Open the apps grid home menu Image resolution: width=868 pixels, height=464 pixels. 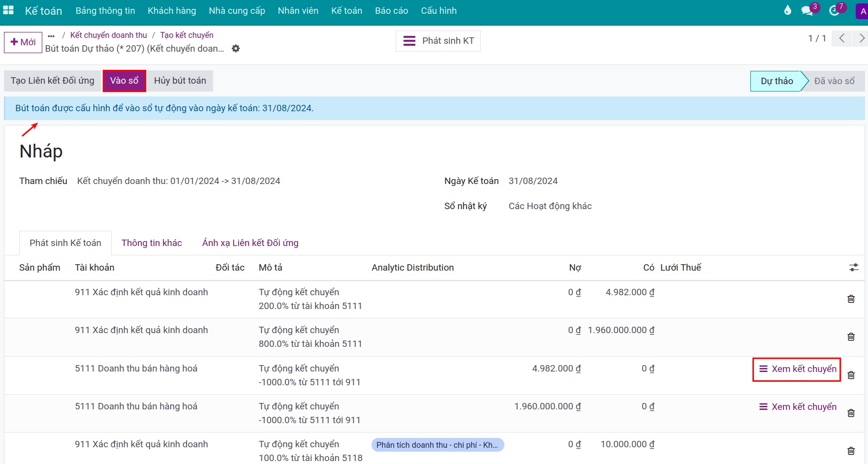point(8,10)
